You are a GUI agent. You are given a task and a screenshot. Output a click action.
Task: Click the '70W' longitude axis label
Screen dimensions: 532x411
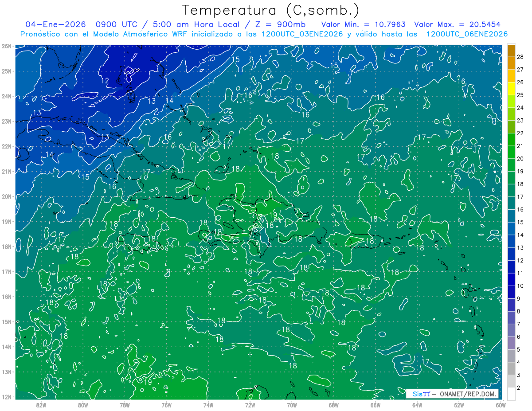point(292,405)
